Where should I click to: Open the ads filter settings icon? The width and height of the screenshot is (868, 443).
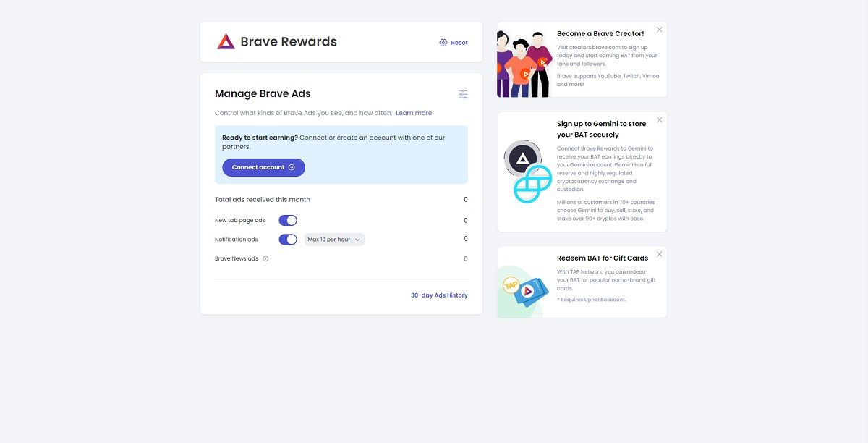(463, 93)
